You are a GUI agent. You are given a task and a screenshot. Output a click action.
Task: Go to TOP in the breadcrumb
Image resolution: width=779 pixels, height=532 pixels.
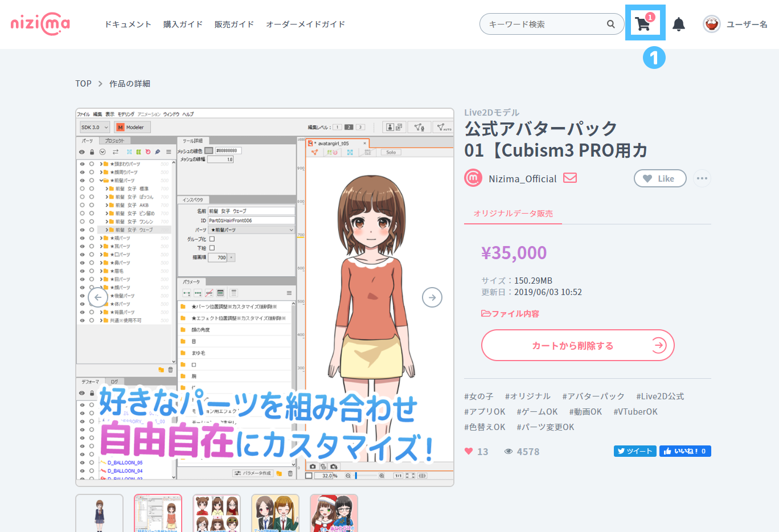[x=83, y=84]
